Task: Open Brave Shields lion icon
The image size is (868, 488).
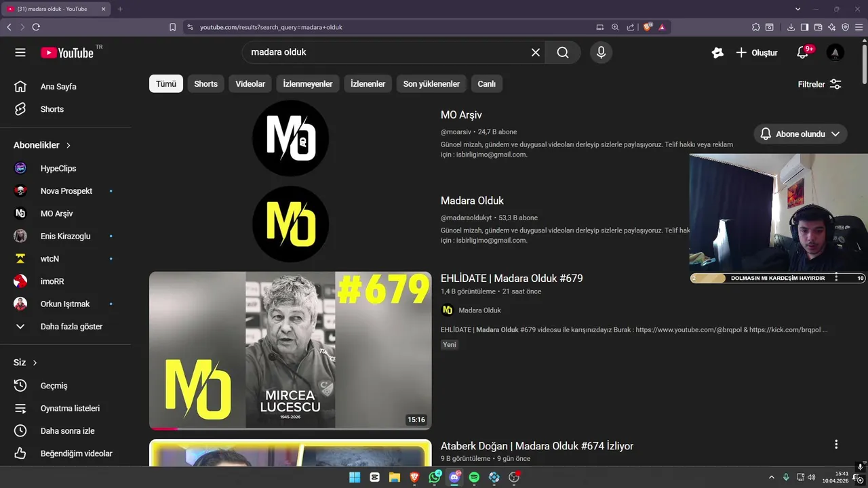Action: pos(648,27)
